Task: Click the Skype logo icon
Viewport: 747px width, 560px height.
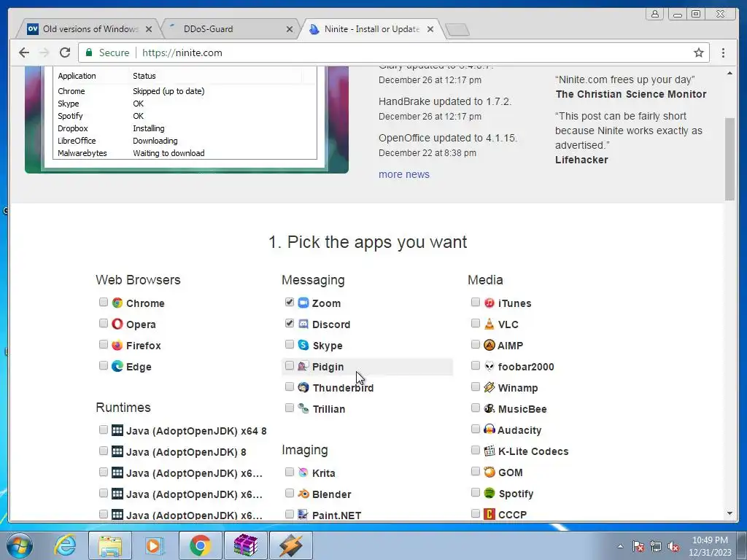Action: pyautogui.click(x=303, y=345)
